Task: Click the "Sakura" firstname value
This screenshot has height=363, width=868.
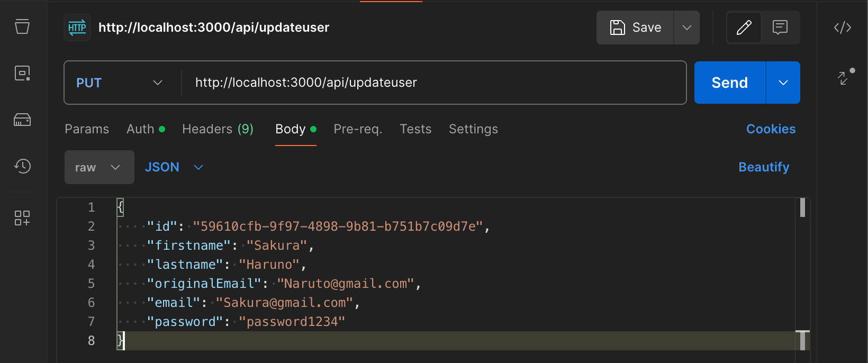Action: [277, 246]
